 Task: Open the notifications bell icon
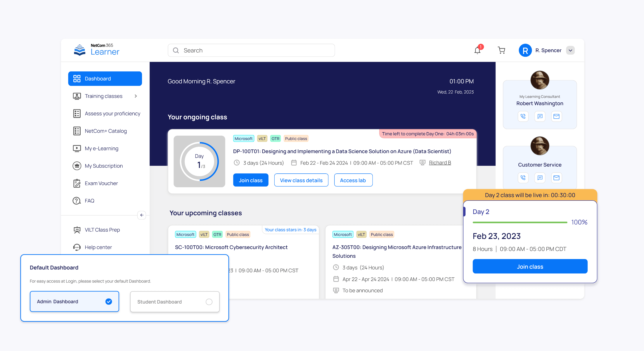pyautogui.click(x=478, y=50)
